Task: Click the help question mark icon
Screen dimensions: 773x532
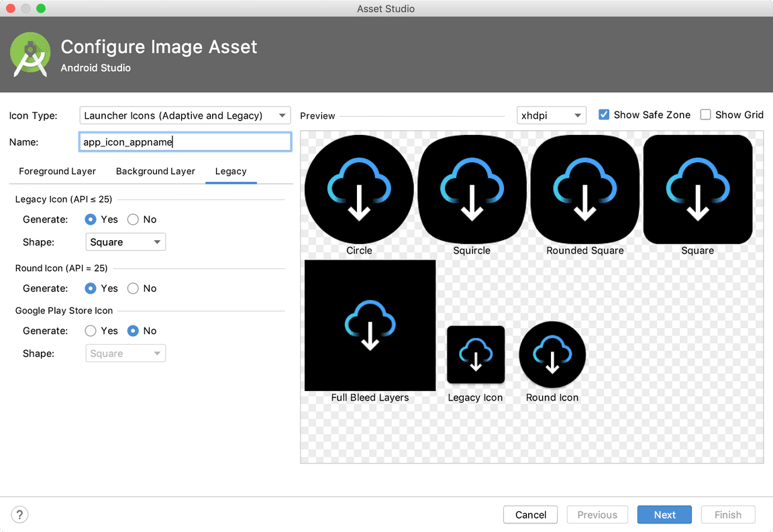Action: (19, 515)
